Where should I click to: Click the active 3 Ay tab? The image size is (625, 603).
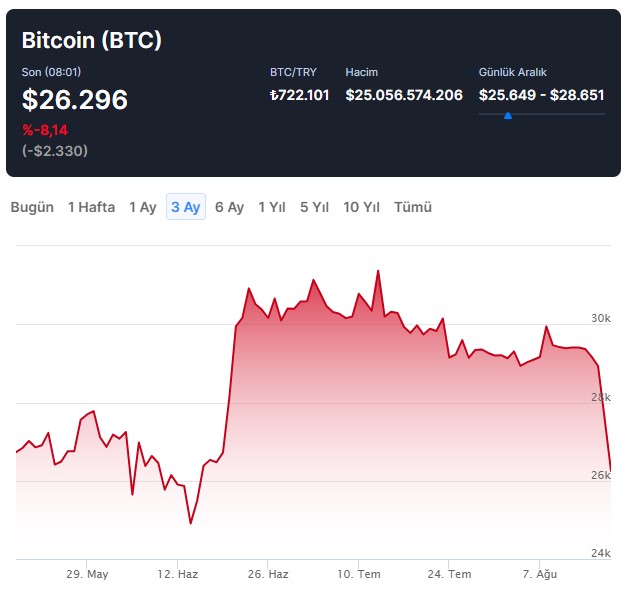click(x=186, y=207)
